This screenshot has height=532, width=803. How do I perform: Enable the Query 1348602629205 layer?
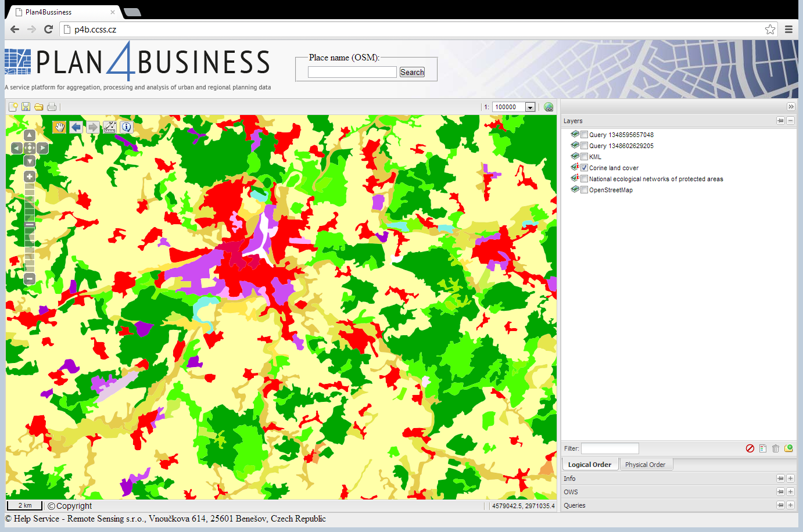point(585,146)
